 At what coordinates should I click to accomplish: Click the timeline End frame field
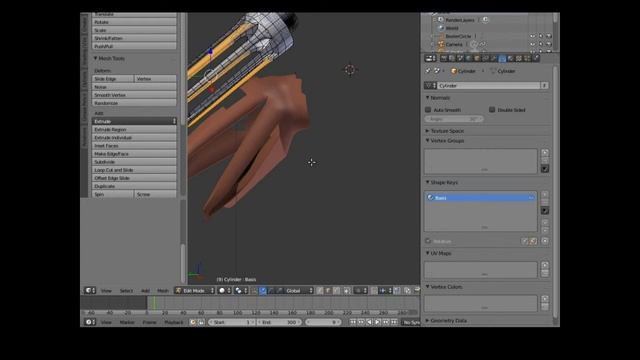280,322
